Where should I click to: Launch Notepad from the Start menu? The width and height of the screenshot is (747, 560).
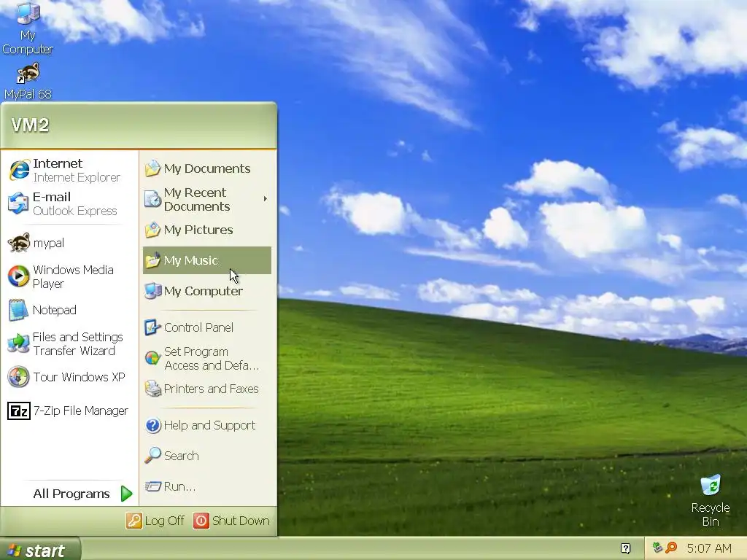69,310
